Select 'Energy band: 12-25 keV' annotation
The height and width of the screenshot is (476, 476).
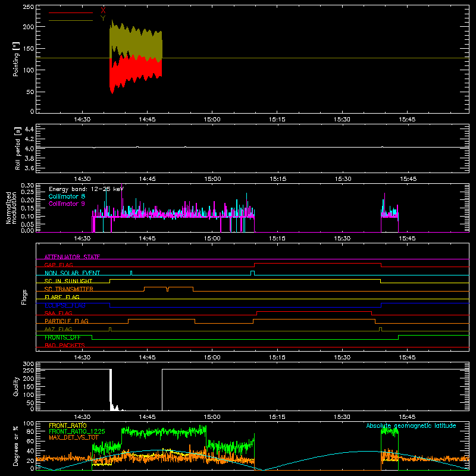(x=86, y=189)
